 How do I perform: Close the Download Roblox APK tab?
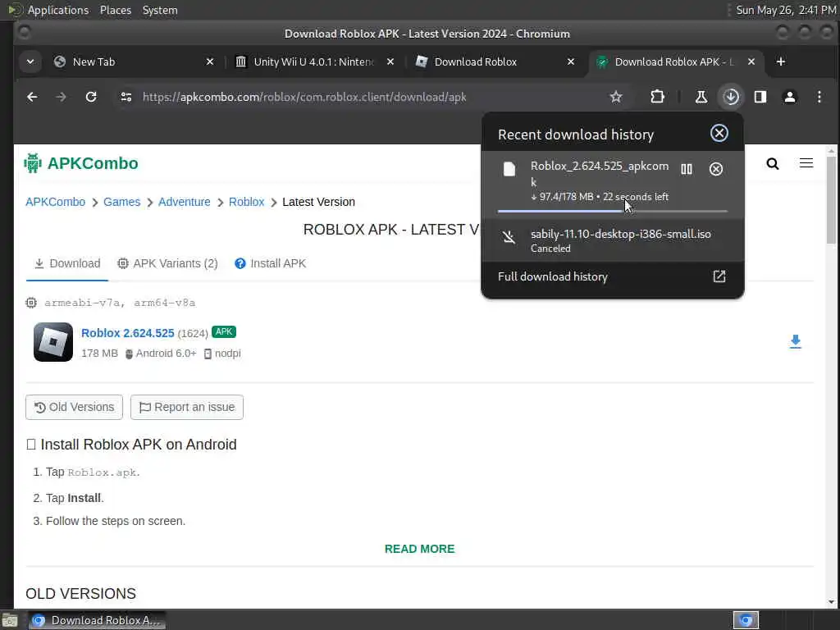pos(751,62)
